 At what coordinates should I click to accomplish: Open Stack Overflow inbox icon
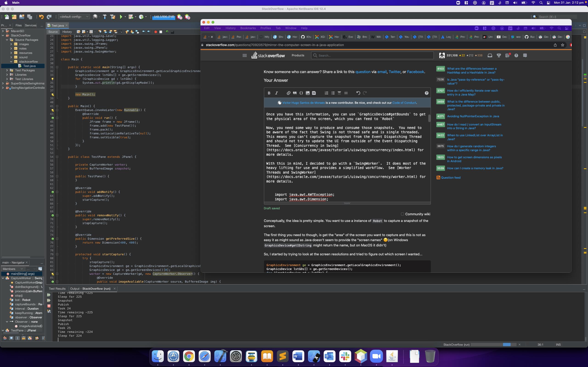pos(490,55)
